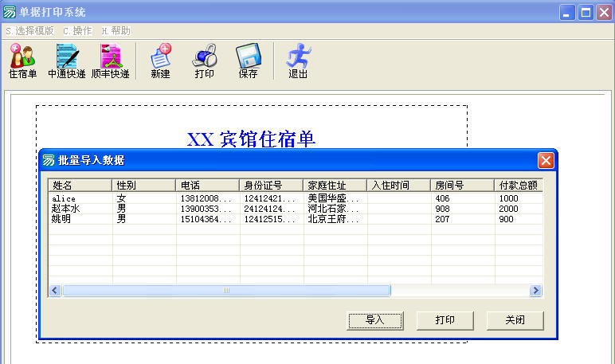Viewport: 615px width, 364px height.
Task: Maximize the 单据打印系统 window
Action: tap(586, 13)
